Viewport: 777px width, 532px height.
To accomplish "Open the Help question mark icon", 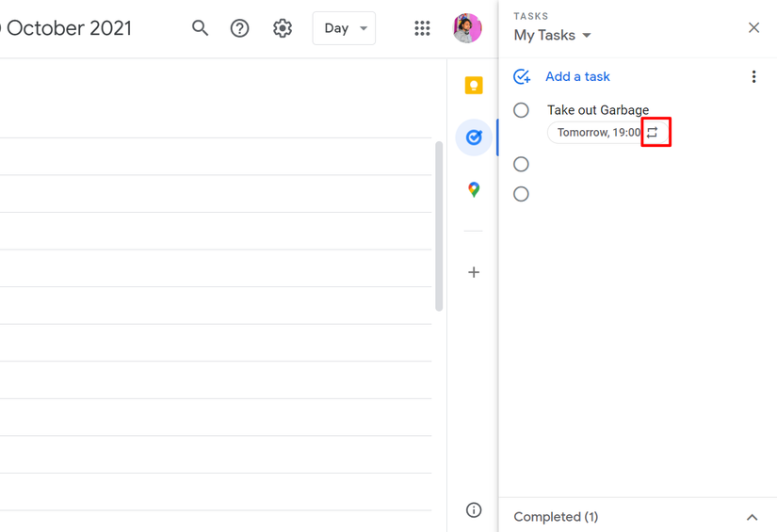I will (x=240, y=28).
